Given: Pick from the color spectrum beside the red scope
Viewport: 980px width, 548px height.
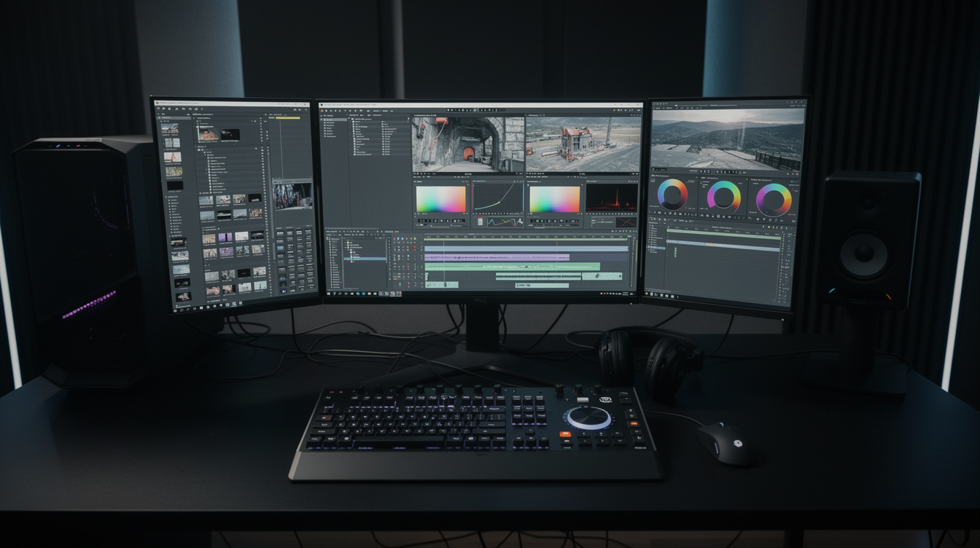Looking at the screenshot, I should point(554,198).
